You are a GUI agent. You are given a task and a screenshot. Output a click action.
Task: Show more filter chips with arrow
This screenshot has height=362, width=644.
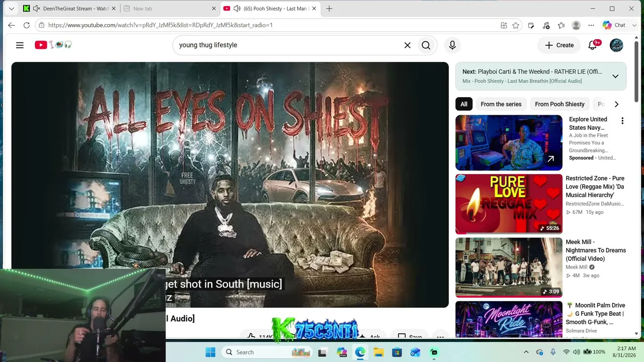[x=616, y=104]
